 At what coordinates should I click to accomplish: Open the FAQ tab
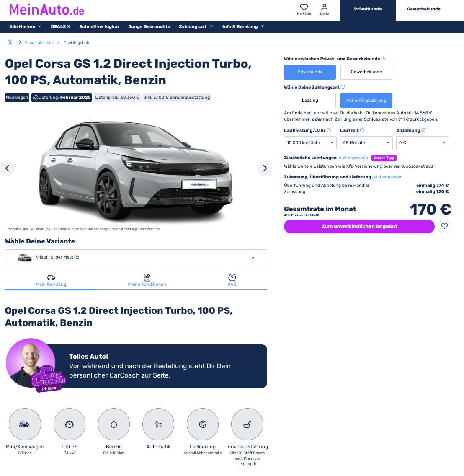(232, 280)
